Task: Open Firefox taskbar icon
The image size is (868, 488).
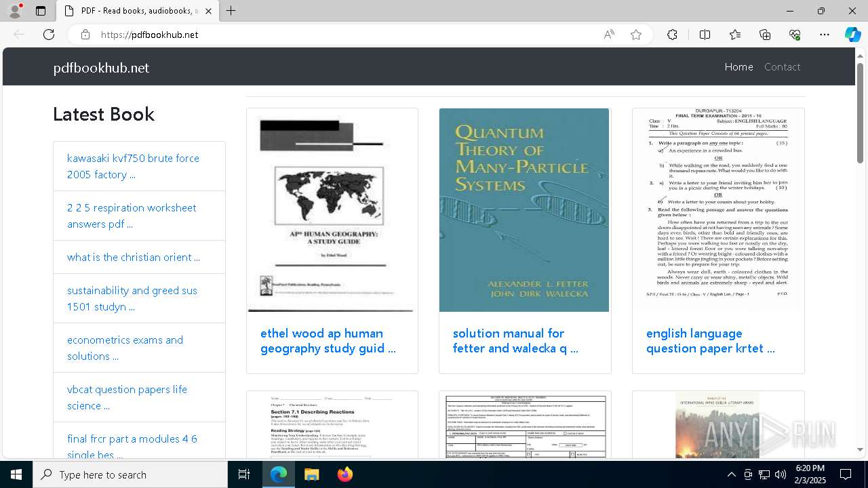Action: coord(344,474)
